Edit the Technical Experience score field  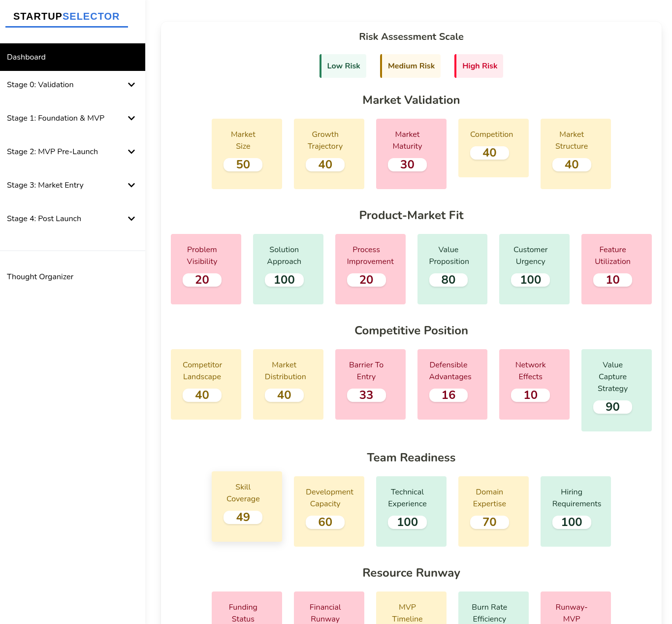pos(407,522)
